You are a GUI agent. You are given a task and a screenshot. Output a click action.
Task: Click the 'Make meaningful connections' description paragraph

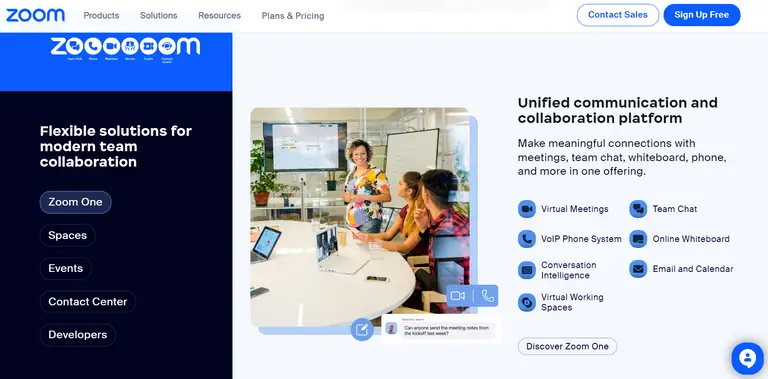point(622,157)
